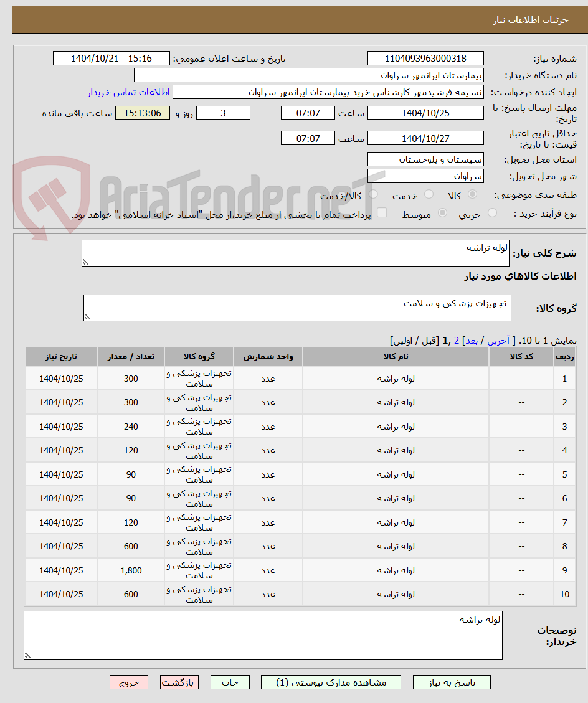Click resize grip of شرح کلی نیاز box

click(x=86, y=262)
